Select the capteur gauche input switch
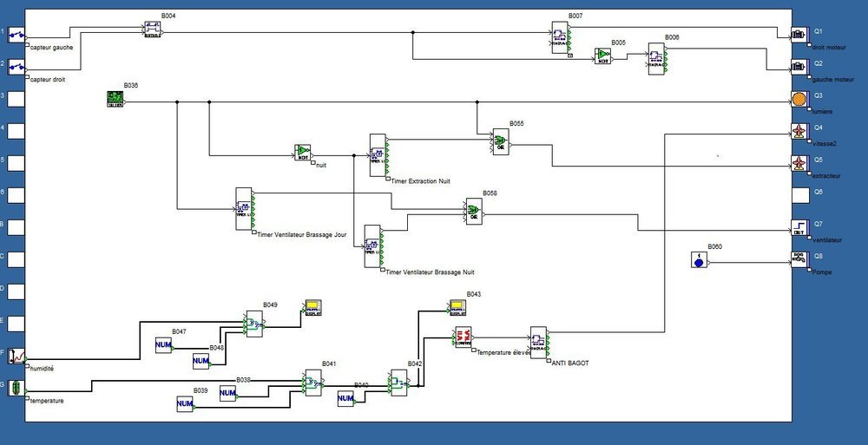This screenshot has width=868, height=445. tap(16, 36)
